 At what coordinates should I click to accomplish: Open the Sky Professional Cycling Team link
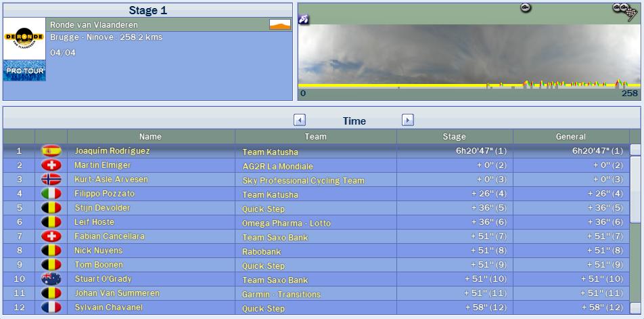click(303, 181)
